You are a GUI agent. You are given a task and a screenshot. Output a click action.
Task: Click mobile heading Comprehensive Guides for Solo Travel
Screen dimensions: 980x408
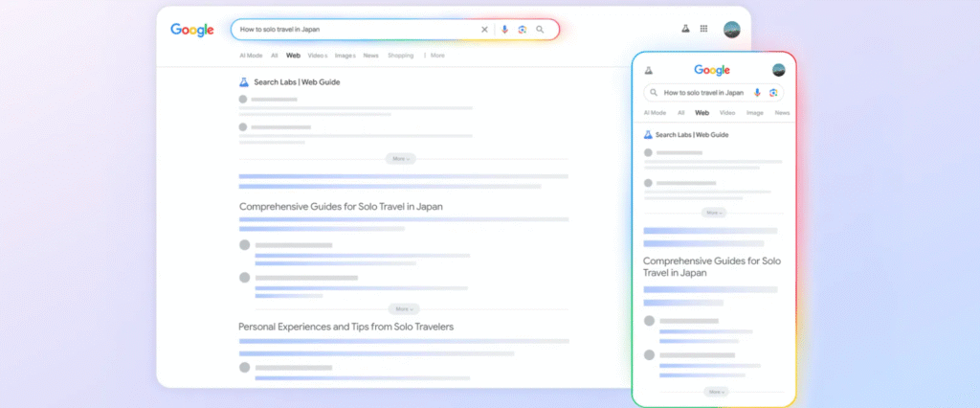pyautogui.click(x=712, y=267)
